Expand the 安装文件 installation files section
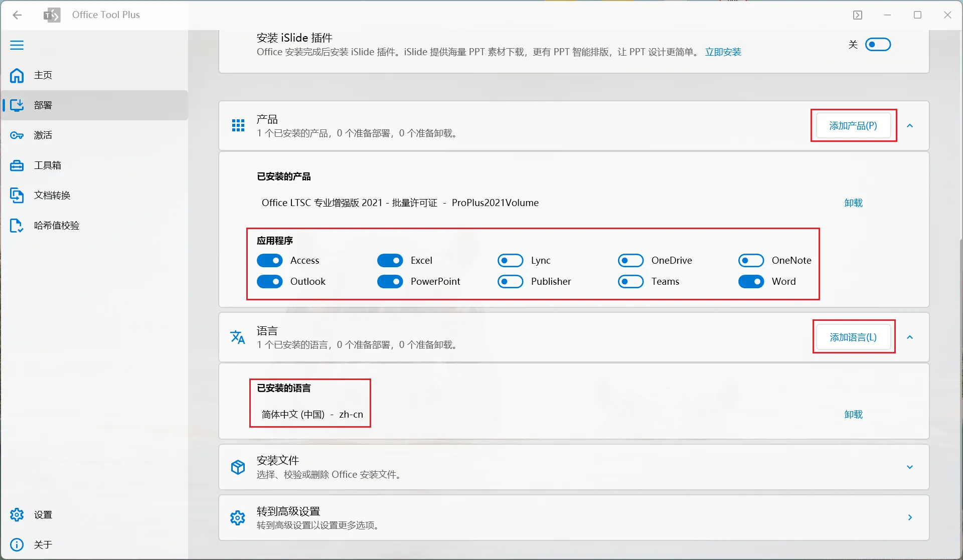The image size is (963, 560). pyautogui.click(x=910, y=467)
